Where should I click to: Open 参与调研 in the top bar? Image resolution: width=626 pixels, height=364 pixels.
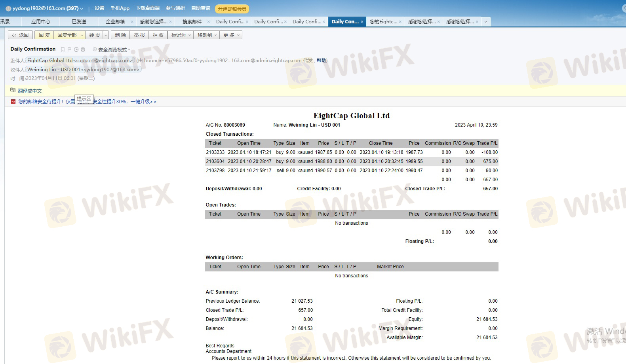(x=175, y=8)
